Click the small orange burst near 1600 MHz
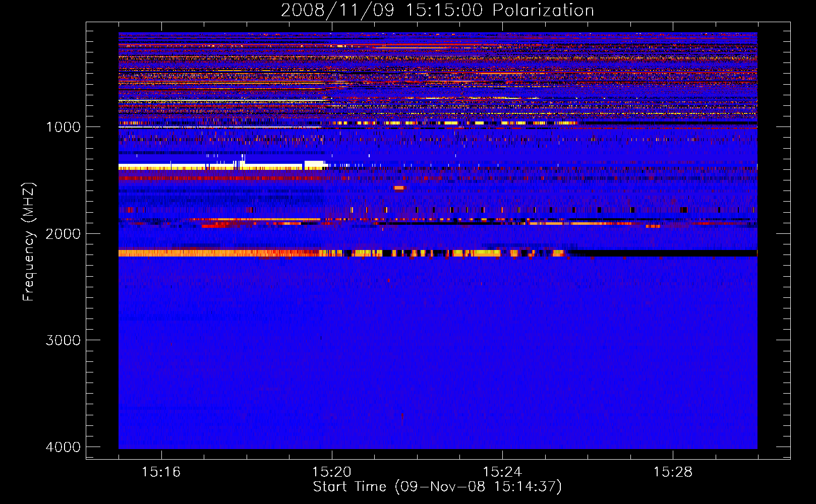This screenshot has height=504, width=816. point(399,188)
